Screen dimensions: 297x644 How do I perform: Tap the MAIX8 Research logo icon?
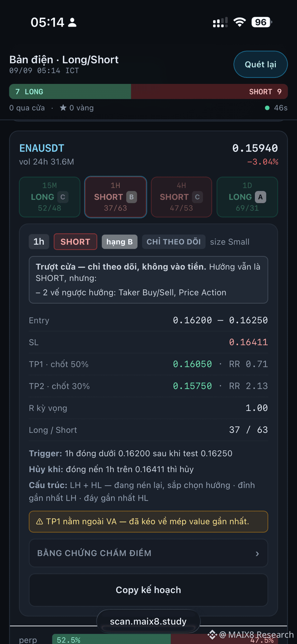coord(212,635)
